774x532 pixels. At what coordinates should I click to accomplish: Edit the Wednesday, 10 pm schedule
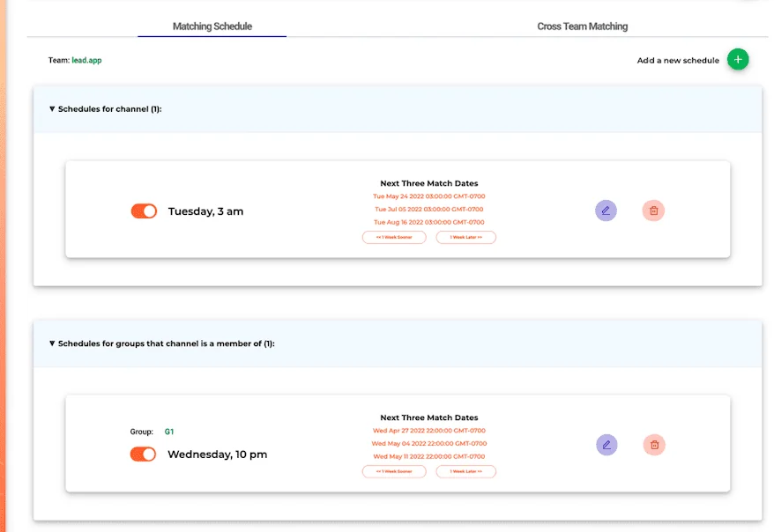[607, 445]
